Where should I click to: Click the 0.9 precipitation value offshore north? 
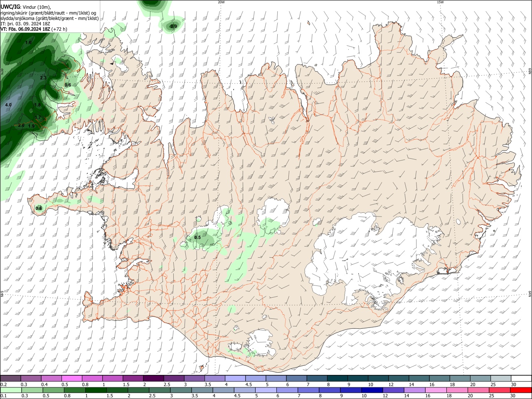[x=174, y=26]
